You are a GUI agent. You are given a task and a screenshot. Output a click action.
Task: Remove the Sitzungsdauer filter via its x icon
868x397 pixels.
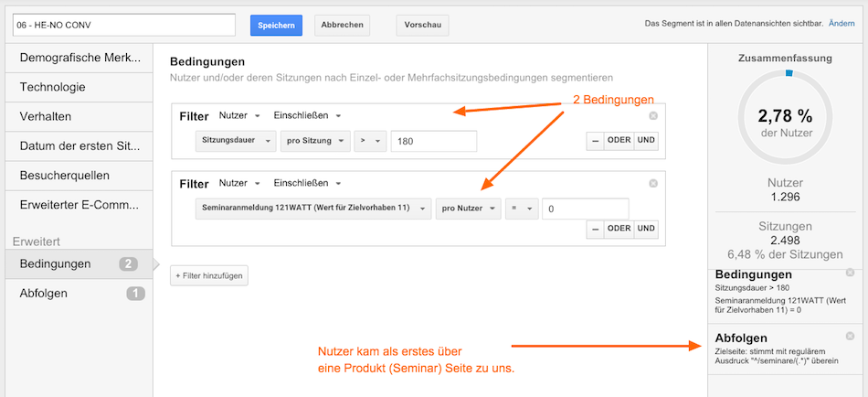(x=652, y=116)
